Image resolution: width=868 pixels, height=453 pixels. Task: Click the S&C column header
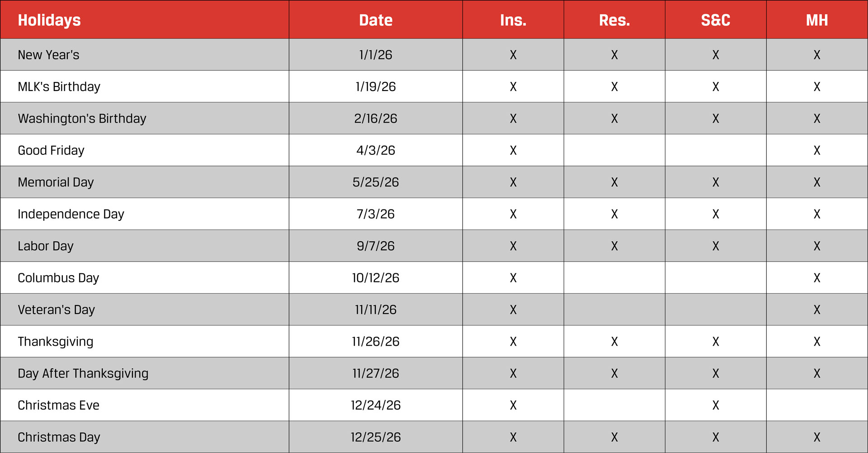point(716,20)
